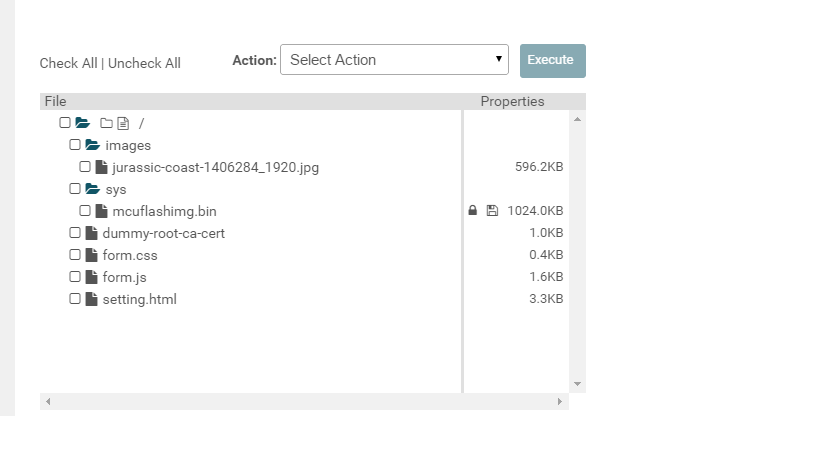819x460 pixels.
Task: Collapse the root folder icon
Action: pos(83,123)
